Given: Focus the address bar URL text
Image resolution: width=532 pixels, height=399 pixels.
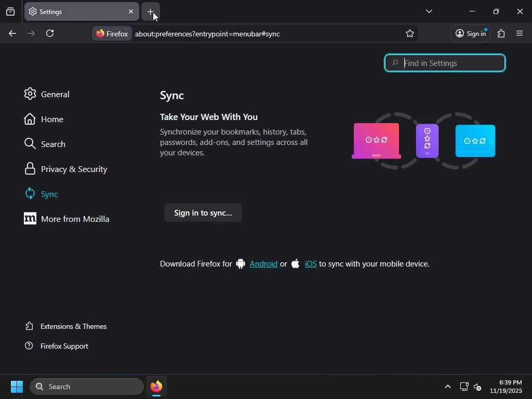Looking at the screenshot, I should coord(207,34).
